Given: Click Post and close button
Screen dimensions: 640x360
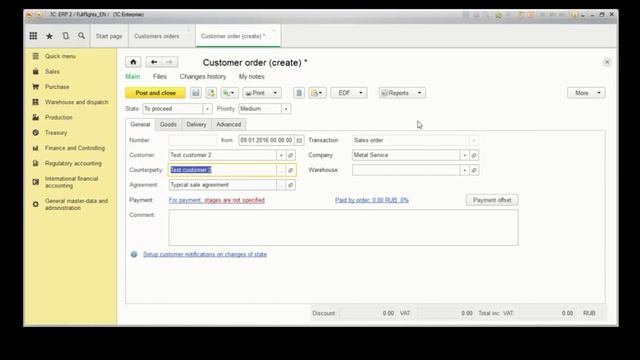Looking at the screenshot, I should (x=156, y=93).
